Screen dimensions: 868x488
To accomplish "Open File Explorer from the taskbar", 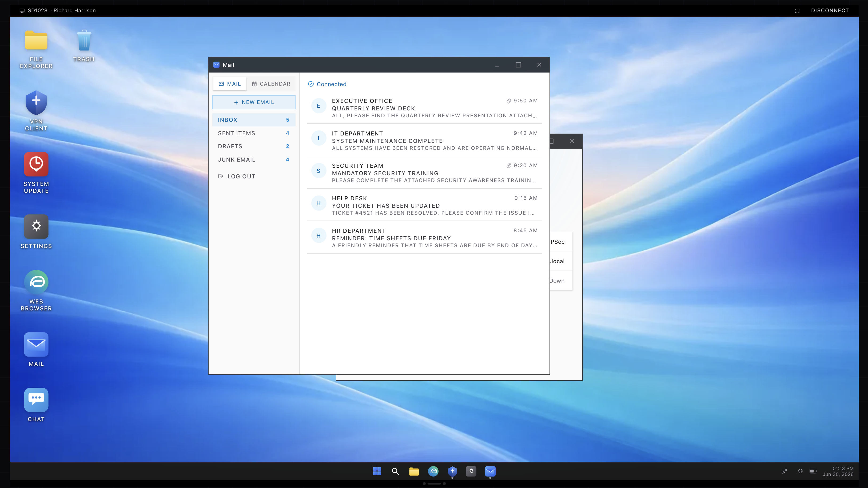I will pyautogui.click(x=414, y=471).
